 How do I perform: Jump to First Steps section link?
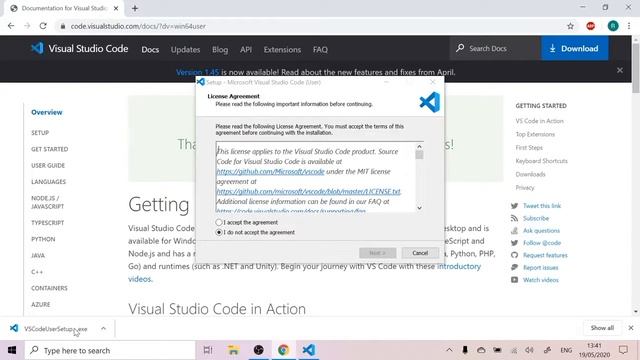pos(529,147)
